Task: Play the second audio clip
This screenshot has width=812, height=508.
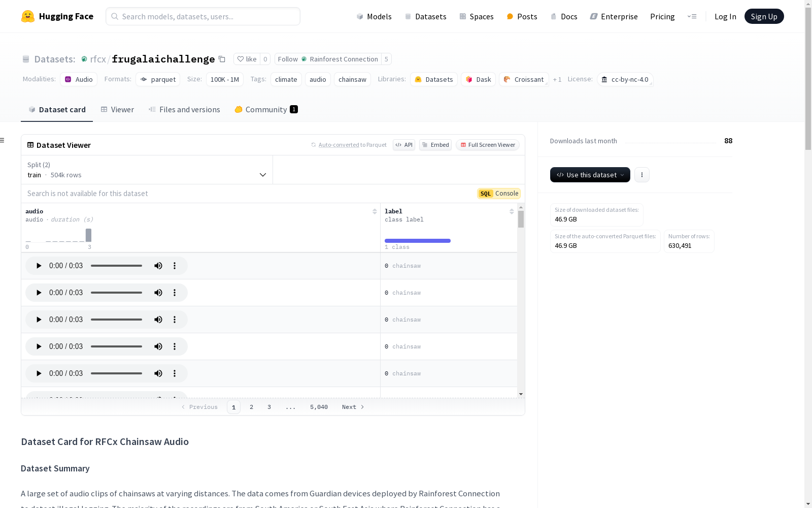Action: point(39,293)
